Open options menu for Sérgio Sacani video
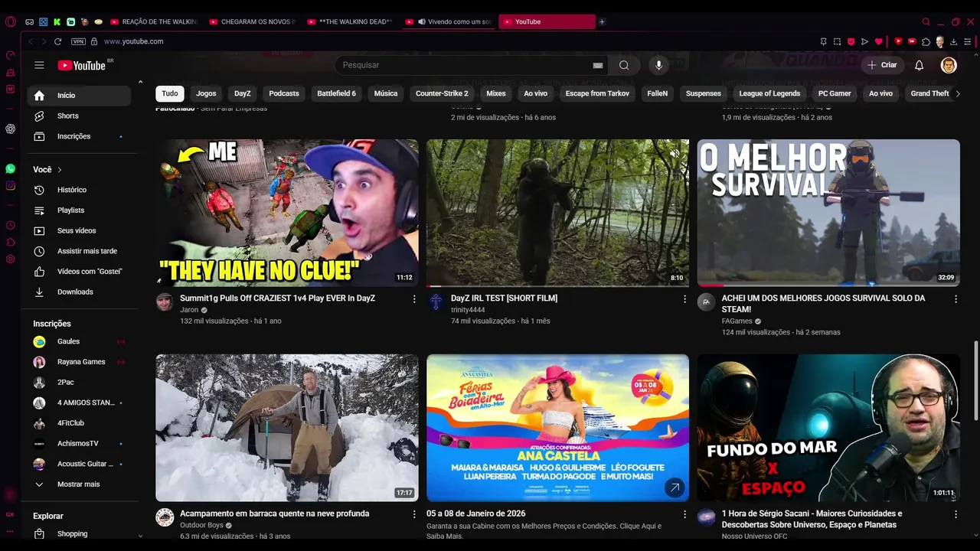The width and height of the screenshot is (980, 551). [x=955, y=514]
